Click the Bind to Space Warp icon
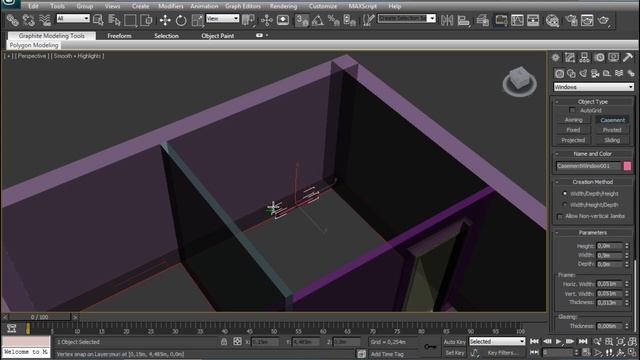640x360 pixels. pyautogui.click(x=45, y=20)
